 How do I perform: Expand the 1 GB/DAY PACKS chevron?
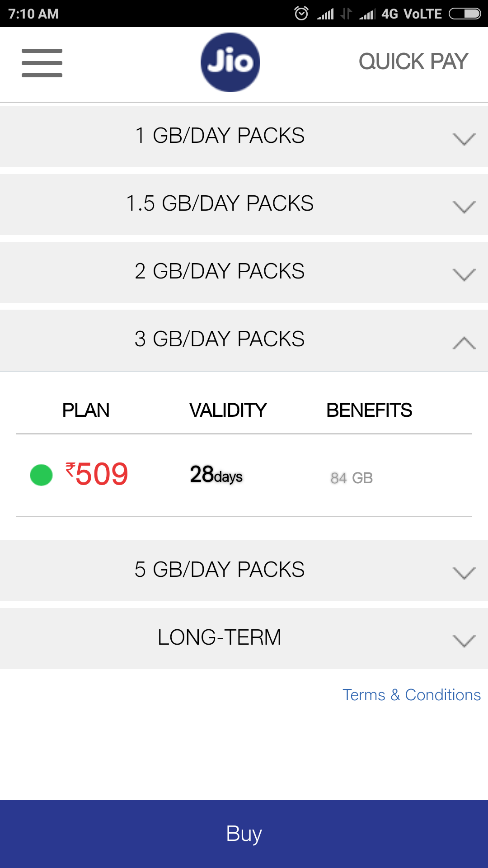[x=464, y=139]
